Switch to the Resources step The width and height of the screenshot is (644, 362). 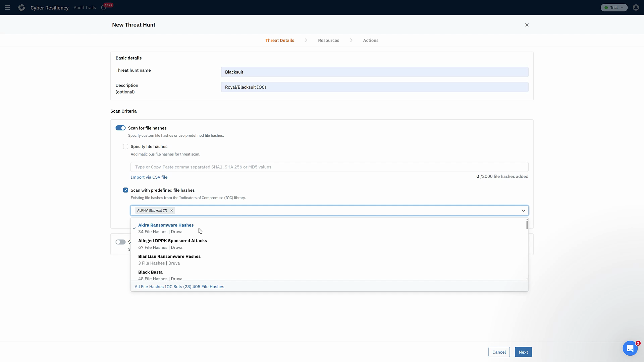[328, 40]
